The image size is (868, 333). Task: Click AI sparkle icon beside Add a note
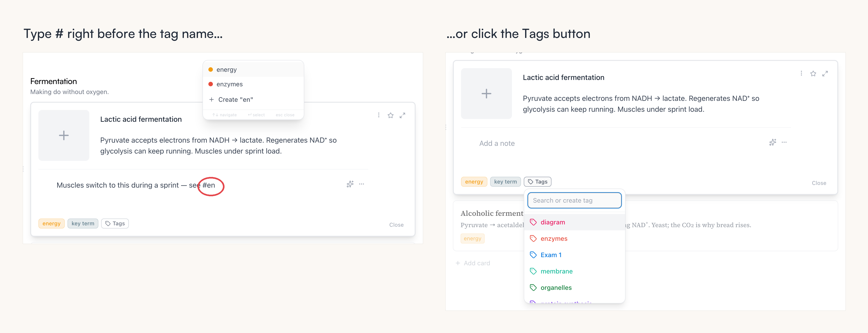click(773, 142)
